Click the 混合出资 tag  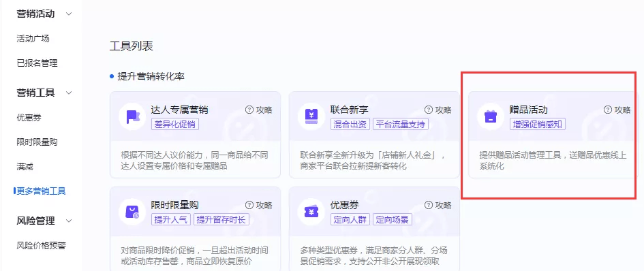350,124
